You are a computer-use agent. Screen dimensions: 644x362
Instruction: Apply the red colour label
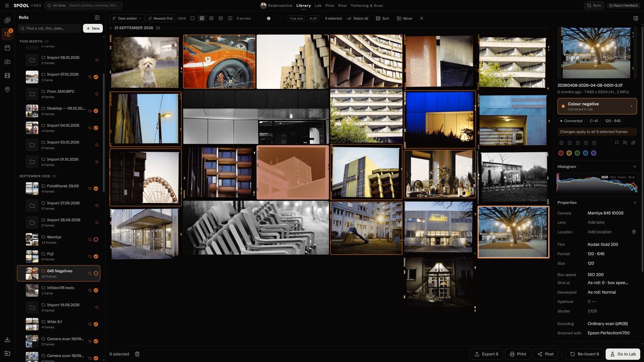[x=561, y=153]
